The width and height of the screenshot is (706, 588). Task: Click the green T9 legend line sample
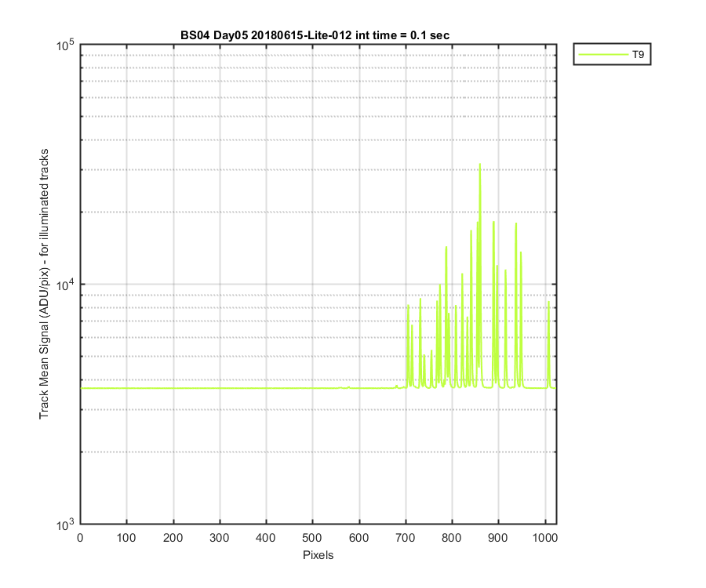click(603, 54)
